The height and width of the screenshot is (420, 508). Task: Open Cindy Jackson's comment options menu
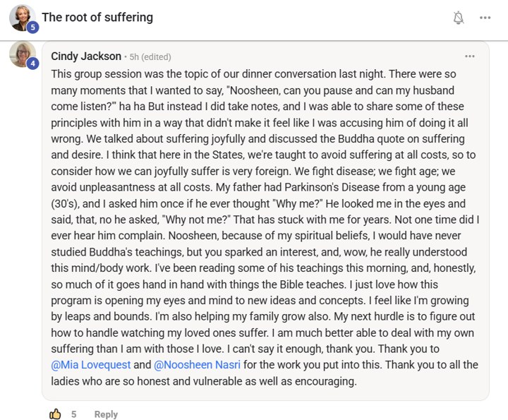tap(469, 56)
